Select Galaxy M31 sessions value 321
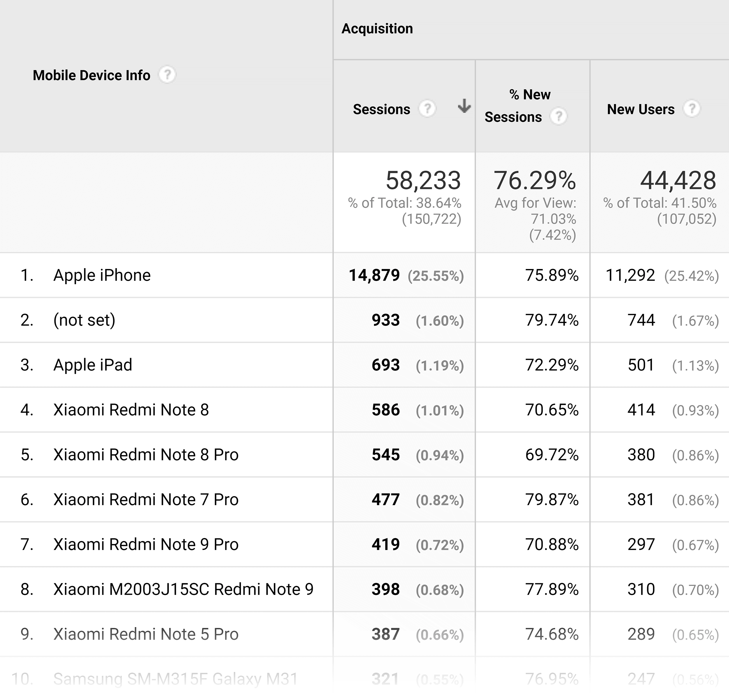The height and width of the screenshot is (700, 729). pyautogui.click(x=386, y=679)
